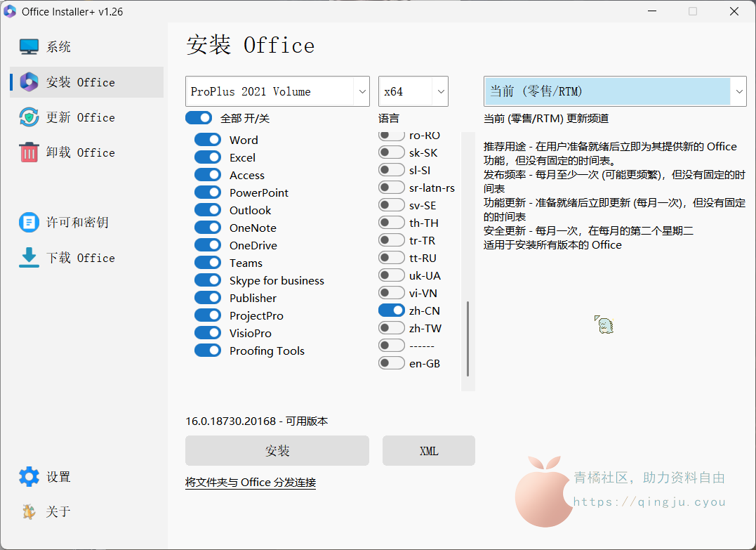The image size is (756, 550).
Task: Minimize the Office Installer+ window
Action: (652, 11)
